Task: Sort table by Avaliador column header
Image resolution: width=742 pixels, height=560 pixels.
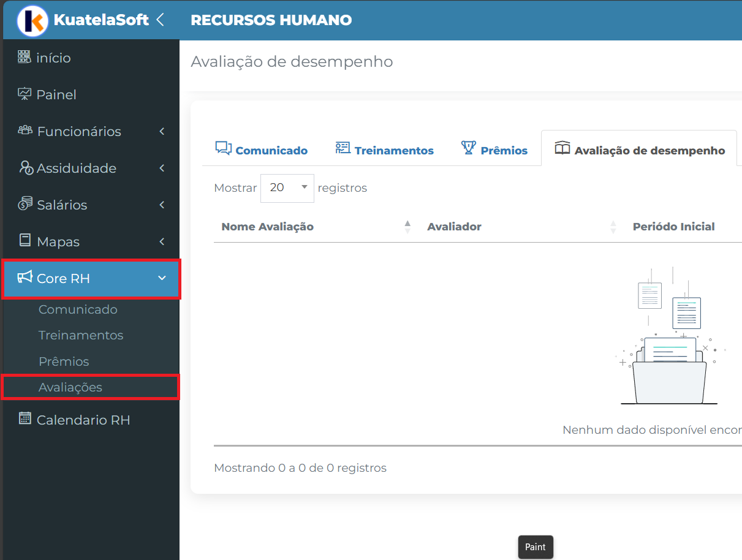Action: (454, 227)
